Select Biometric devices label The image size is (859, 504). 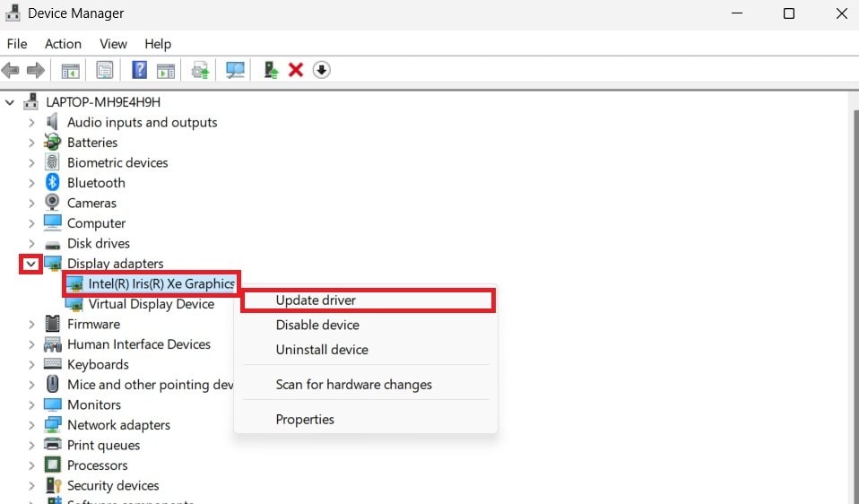tap(117, 162)
